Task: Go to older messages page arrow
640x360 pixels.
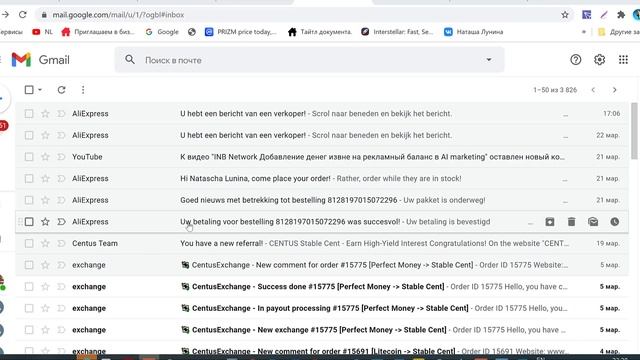Action: pos(615,90)
